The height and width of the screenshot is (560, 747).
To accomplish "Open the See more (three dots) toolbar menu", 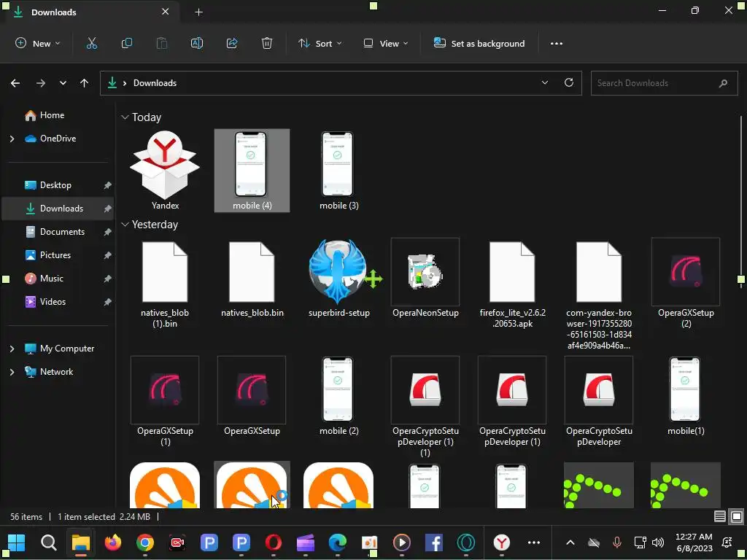I will pos(557,43).
